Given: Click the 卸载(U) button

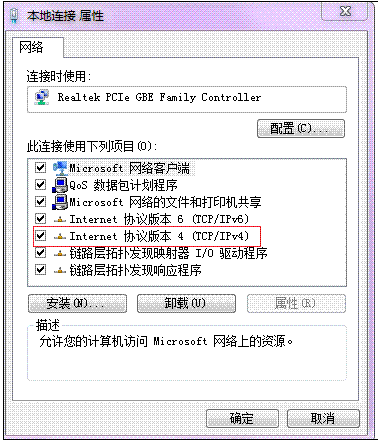Looking at the screenshot, I should click(186, 303).
